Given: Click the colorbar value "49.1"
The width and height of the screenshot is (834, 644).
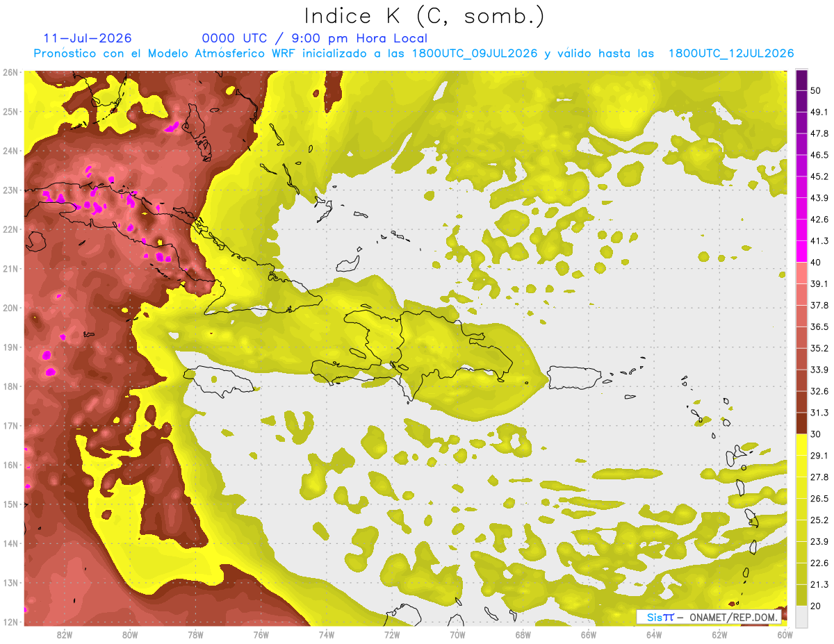Looking at the screenshot, I should click(819, 112).
